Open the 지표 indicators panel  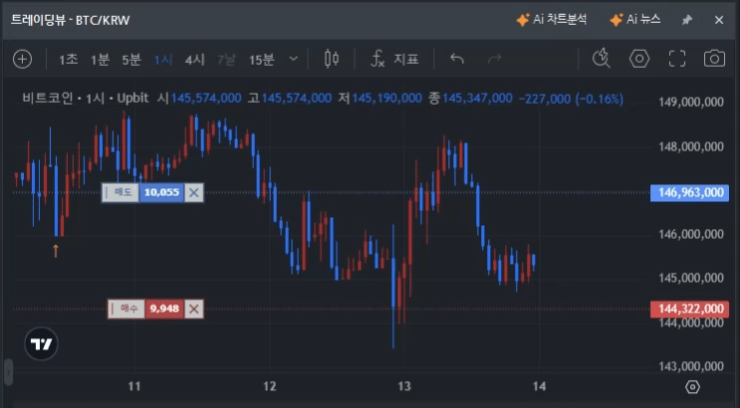point(394,59)
